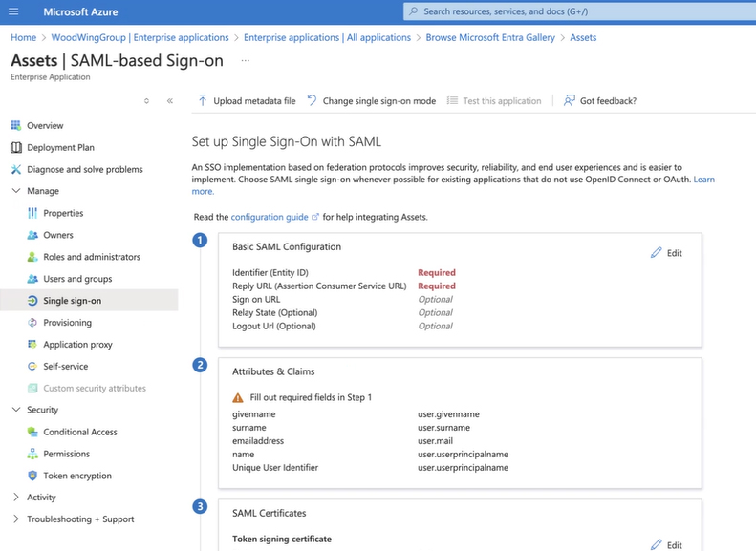Select Single sign-on menu item

coord(73,301)
